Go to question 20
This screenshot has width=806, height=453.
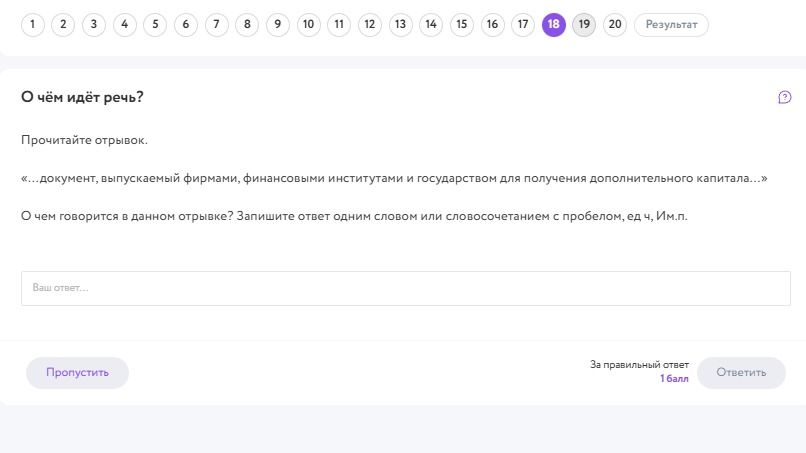(615, 25)
